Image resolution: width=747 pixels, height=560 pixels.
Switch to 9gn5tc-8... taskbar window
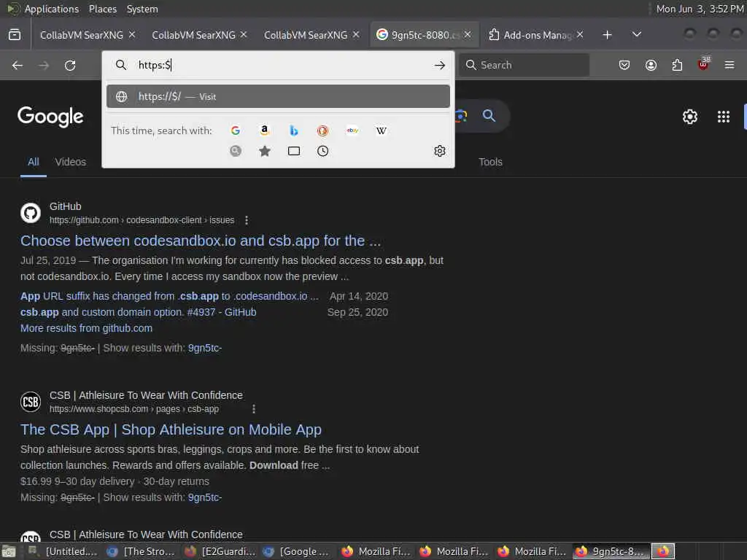coord(611,551)
